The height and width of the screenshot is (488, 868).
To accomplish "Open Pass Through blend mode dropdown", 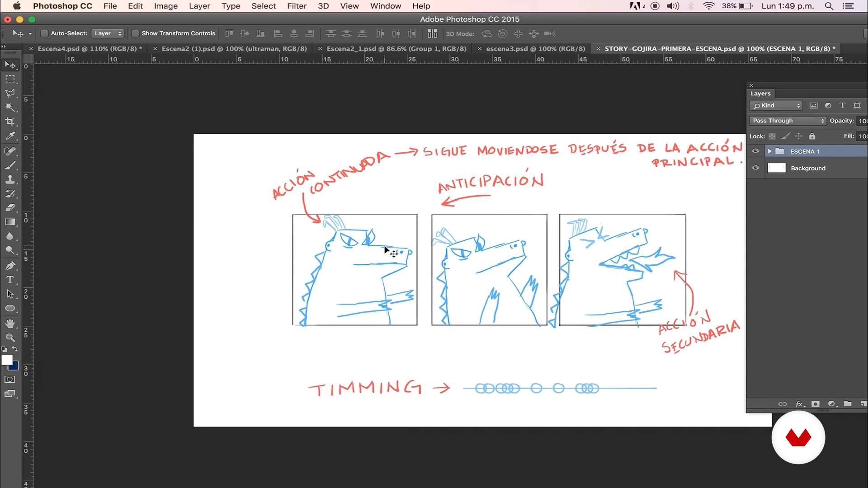I will (788, 121).
